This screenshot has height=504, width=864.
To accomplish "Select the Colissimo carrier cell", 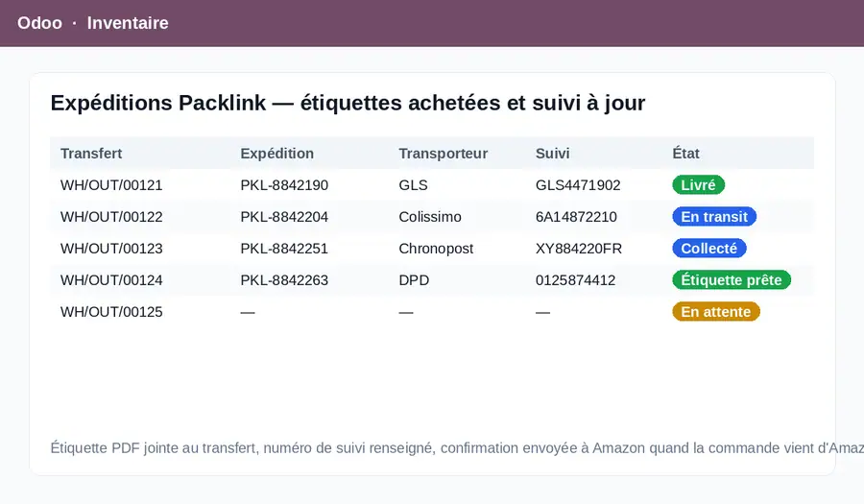I will (430, 217).
